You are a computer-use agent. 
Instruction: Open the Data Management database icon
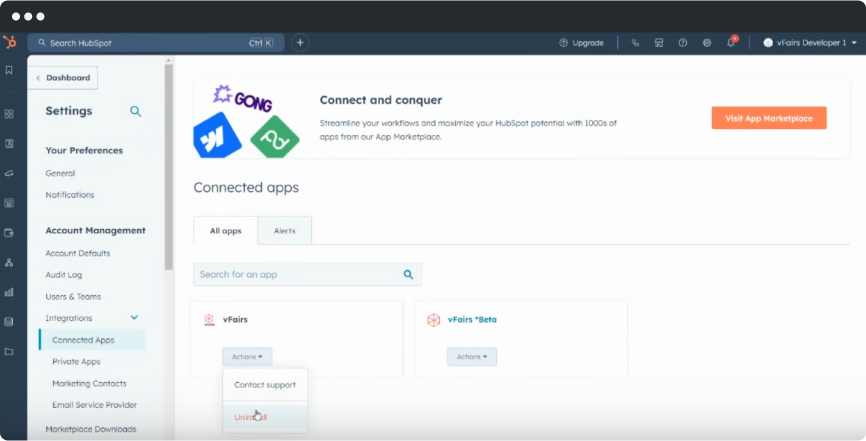(9, 322)
